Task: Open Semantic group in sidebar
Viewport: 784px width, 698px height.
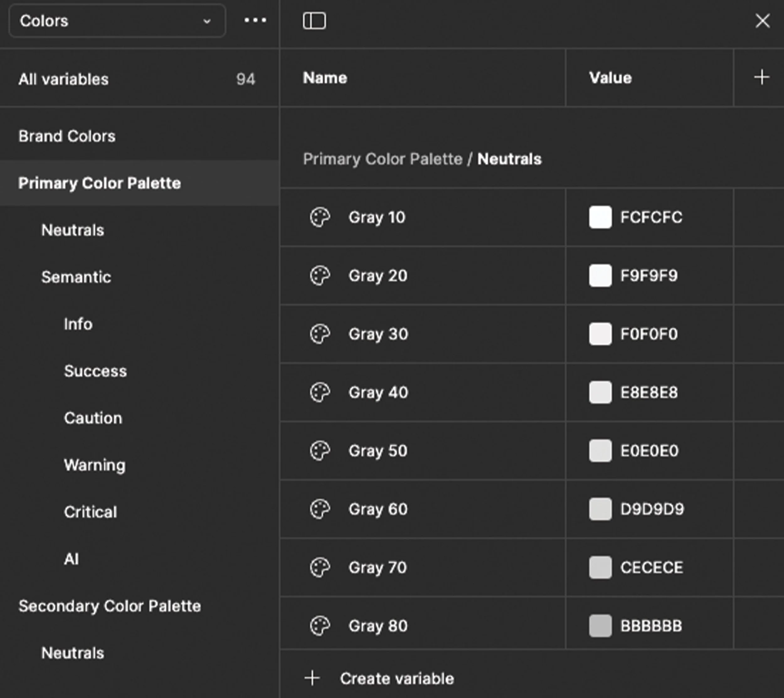Action: pyautogui.click(x=76, y=277)
